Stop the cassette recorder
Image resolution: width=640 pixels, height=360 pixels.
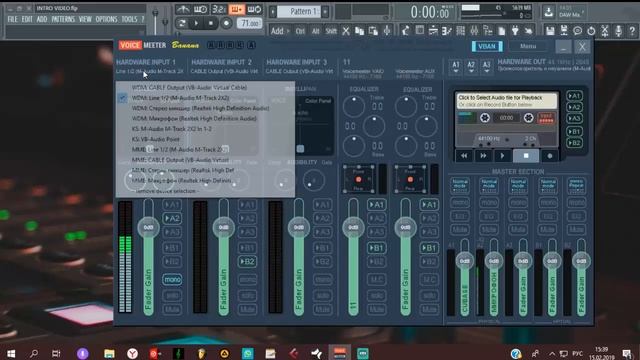(526, 156)
